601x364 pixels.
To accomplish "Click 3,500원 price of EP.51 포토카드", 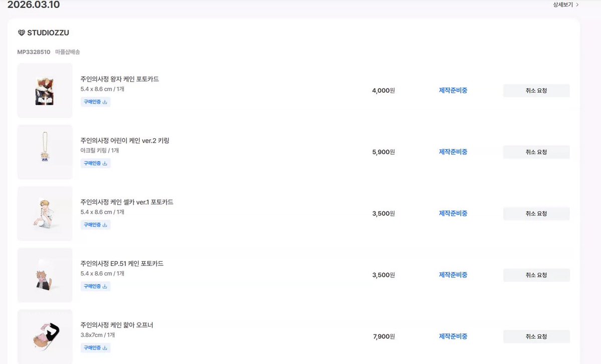I will tap(384, 275).
